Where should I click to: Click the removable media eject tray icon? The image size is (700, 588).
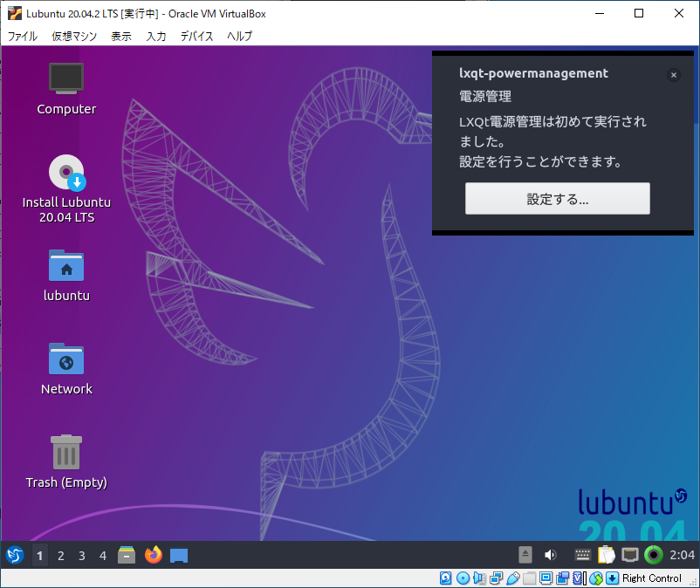[x=525, y=555]
